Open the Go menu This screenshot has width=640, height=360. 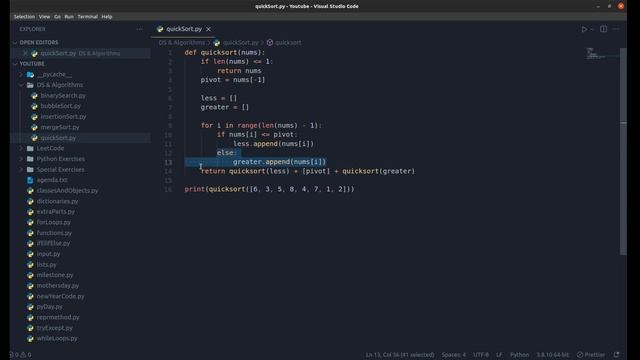pyautogui.click(x=57, y=17)
